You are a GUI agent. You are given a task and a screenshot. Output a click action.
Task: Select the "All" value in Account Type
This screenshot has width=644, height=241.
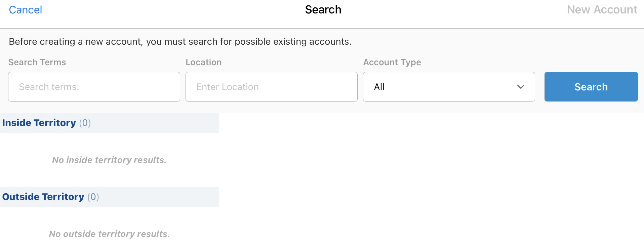[379, 87]
